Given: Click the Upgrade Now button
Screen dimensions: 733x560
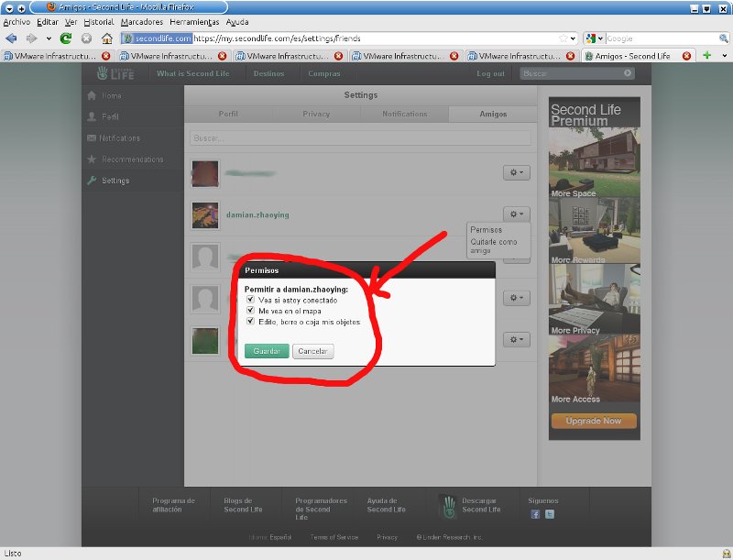Looking at the screenshot, I should pos(594,421).
